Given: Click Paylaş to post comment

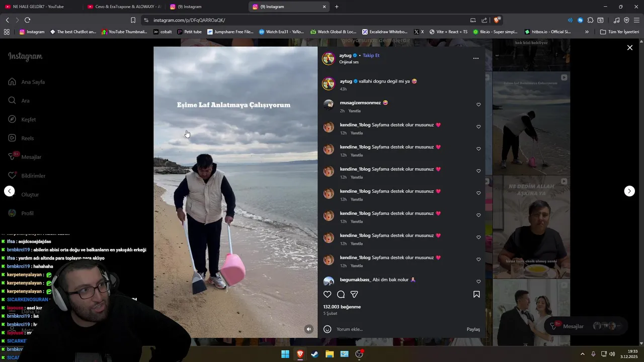Looking at the screenshot, I should click(473, 329).
